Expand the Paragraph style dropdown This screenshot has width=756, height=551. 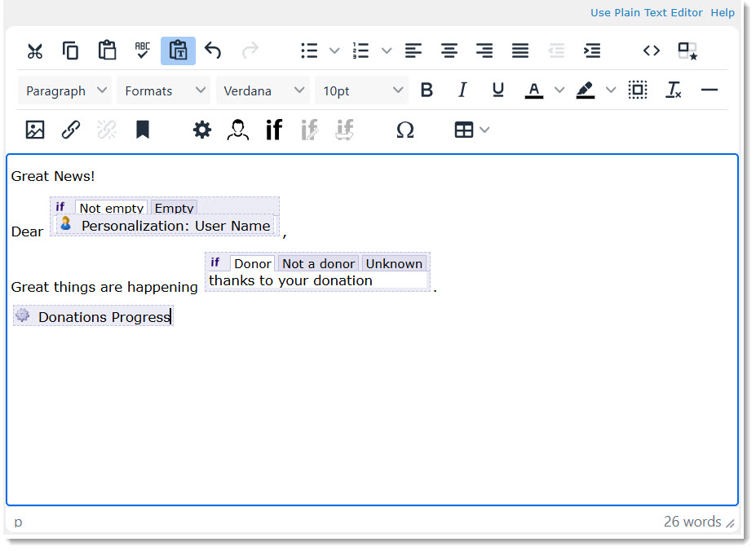point(65,90)
